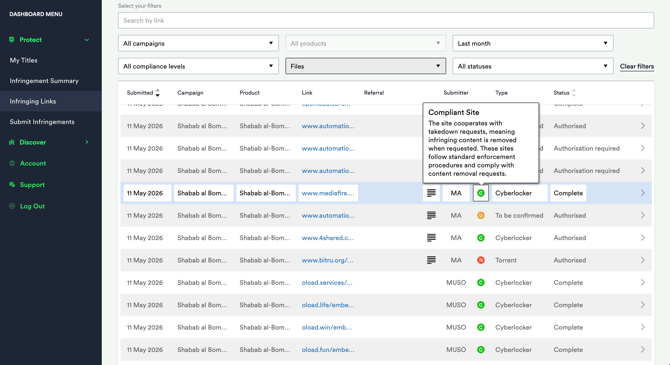Expand the Discover menu chevron

[x=87, y=142]
